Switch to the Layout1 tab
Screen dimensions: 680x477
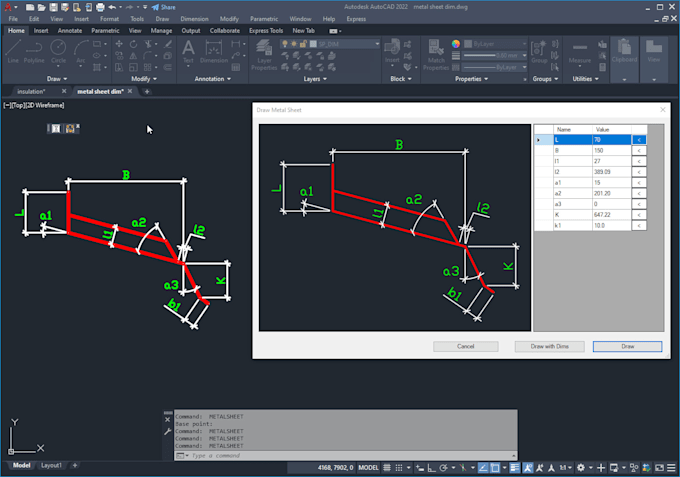tap(51, 465)
